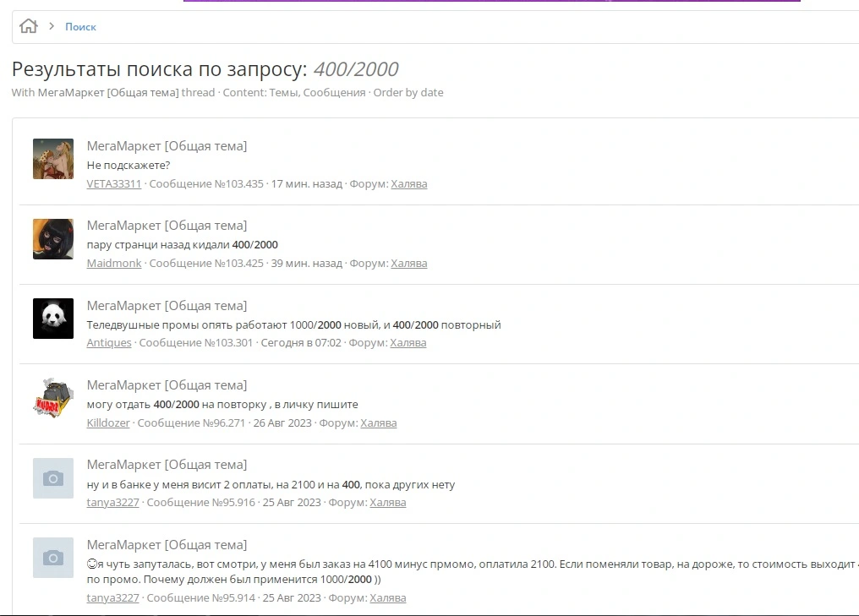
Task: Open Халява forum link for message №103.435
Action: (408, 184)
